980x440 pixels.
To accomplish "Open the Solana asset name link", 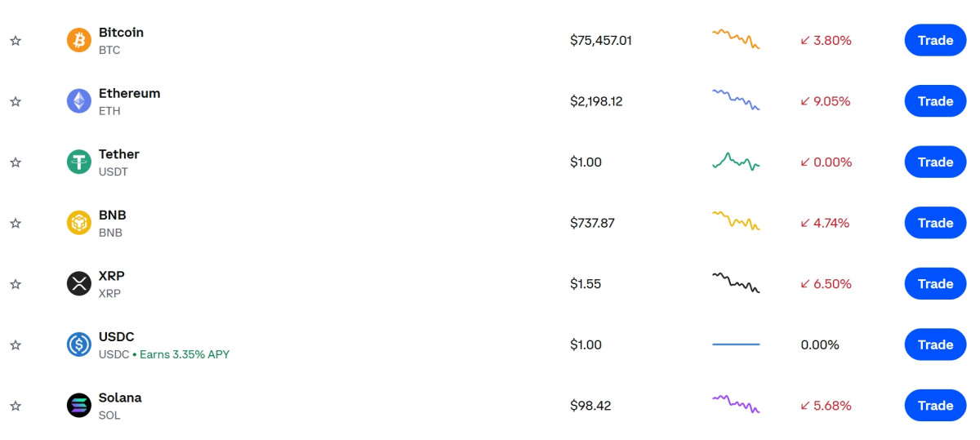I will 120,398.
